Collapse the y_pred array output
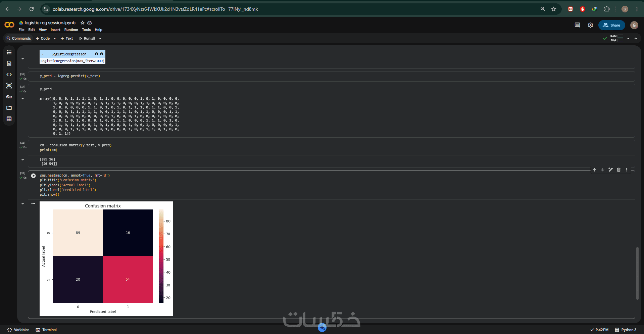Image resolution: width=644 pixels, height=334 pixels. 22,98
